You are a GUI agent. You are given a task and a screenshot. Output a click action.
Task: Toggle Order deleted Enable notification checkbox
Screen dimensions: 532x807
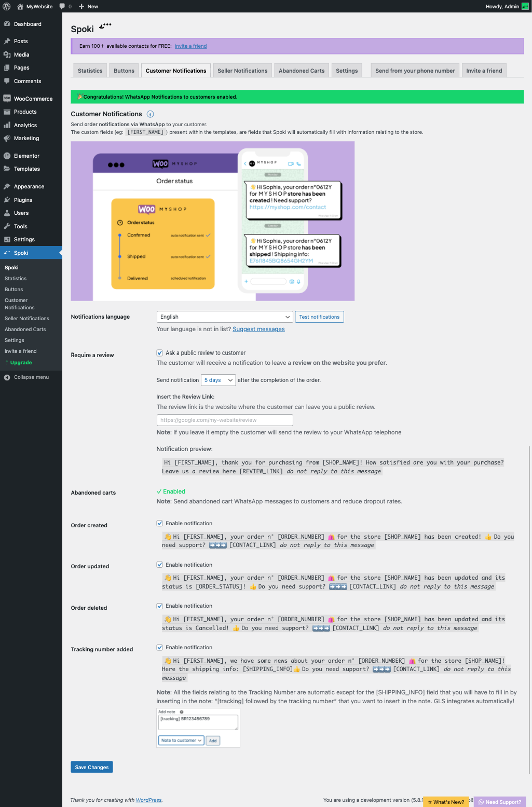(160, 606)
